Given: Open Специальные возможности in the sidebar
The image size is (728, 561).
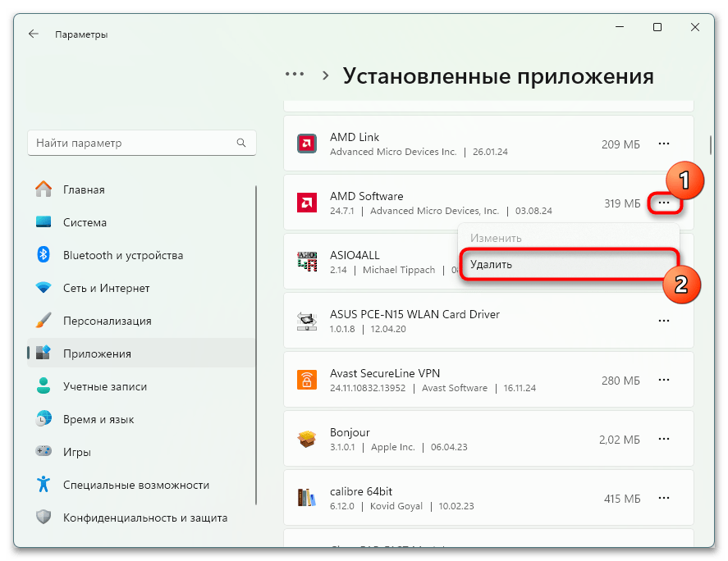Looking at the screenshot, I should tap(141, 485).
